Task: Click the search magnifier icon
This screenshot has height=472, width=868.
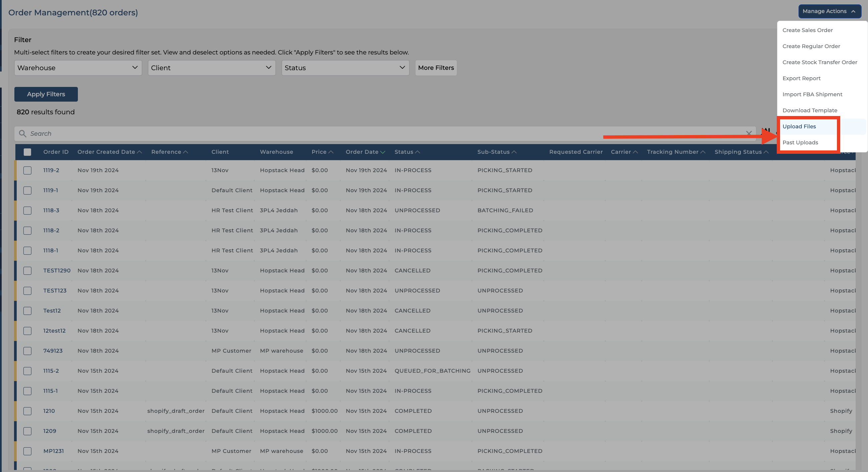Action: click(23, 134)
